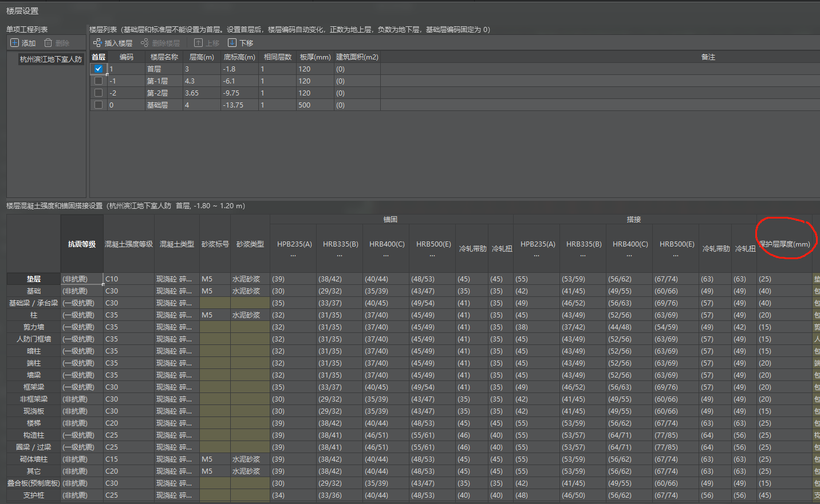Click the 添加 (add project) button
The image size is (820, 504).
tap(23, 43)
